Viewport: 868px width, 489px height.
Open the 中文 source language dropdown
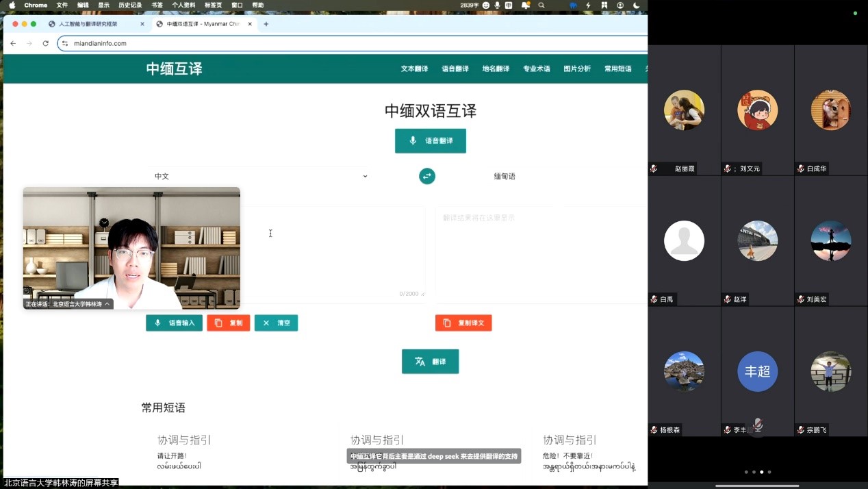[x=260, y=176]
